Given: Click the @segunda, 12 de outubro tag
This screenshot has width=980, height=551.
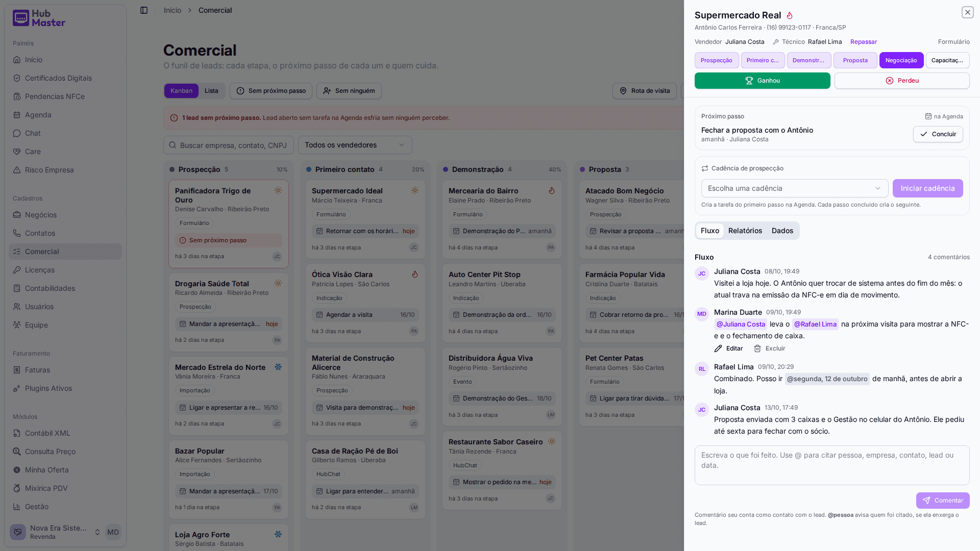Looking at the screenshot, I should 827,379.
